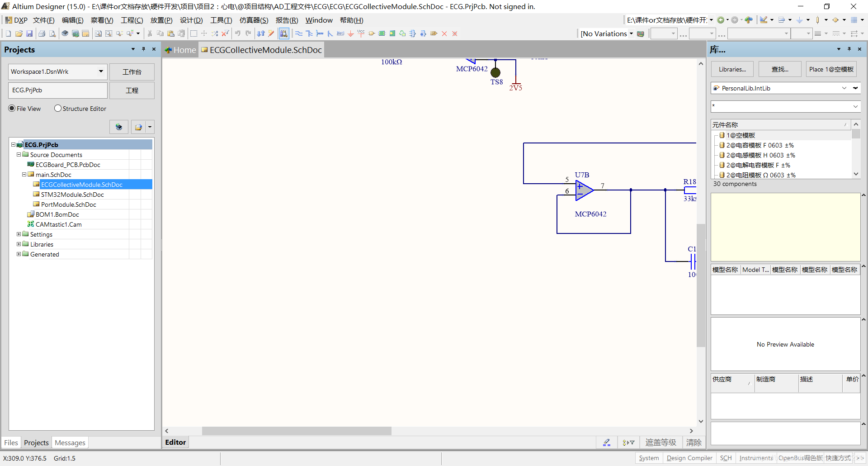Click the 工程 project button
This screenshot has width=868, height=466.
(132, 90)
